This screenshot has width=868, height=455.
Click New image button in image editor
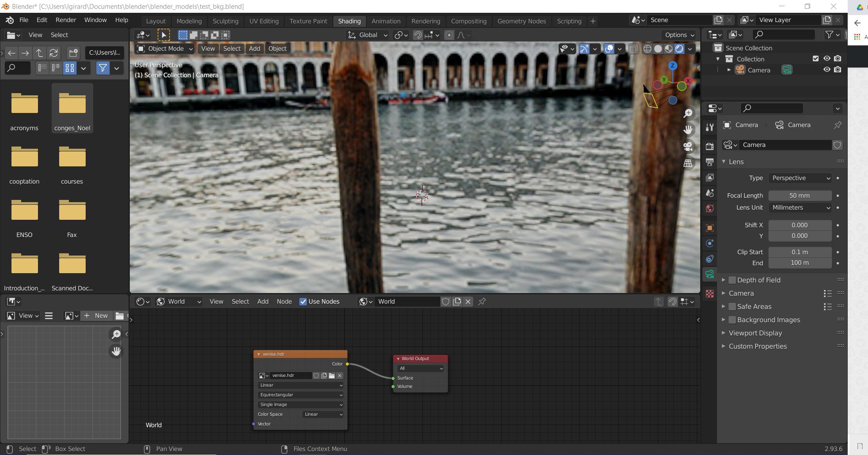pos(96,316)
